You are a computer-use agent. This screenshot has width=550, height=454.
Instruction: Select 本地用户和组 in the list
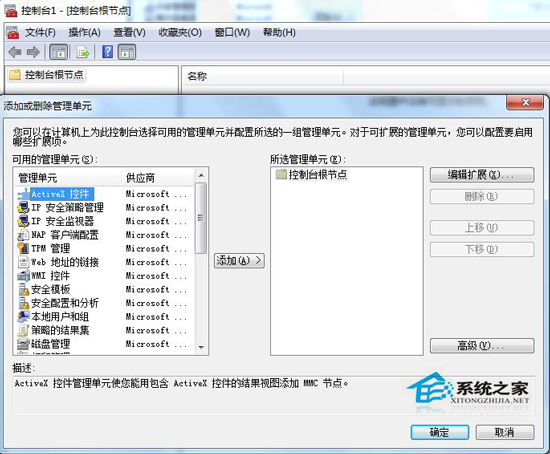click(x=60, y=317)
